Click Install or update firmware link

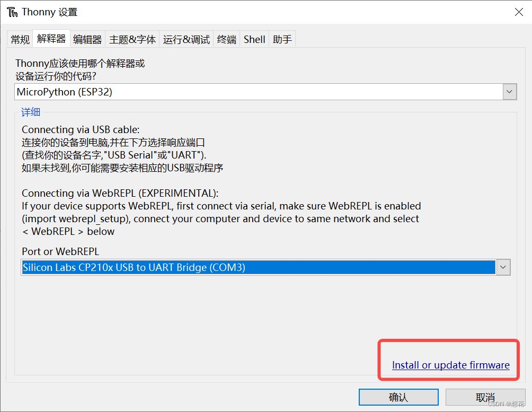click(450, 365)
